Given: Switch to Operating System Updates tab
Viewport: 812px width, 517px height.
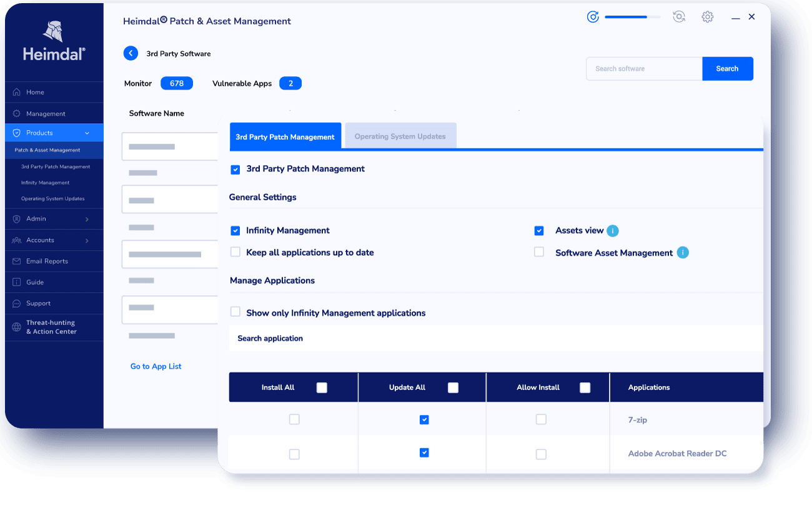Looking at the screenshot, I should click(x=400, y=136).
